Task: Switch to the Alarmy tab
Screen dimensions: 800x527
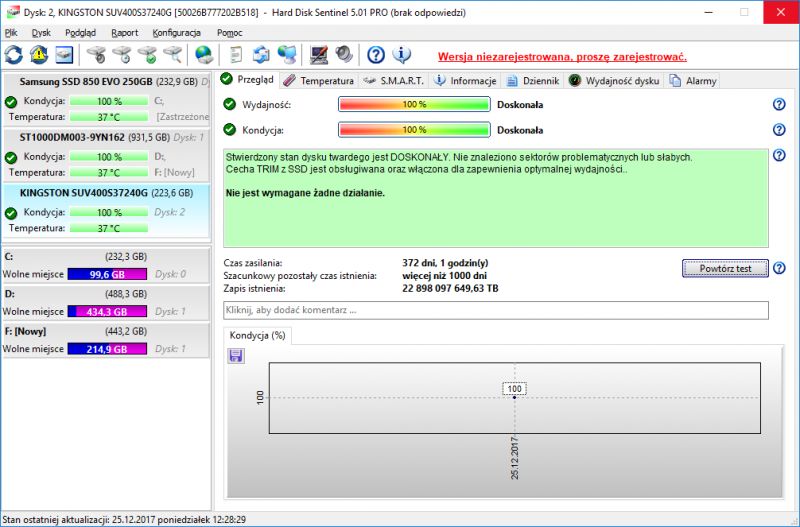Action: (693, 81)
